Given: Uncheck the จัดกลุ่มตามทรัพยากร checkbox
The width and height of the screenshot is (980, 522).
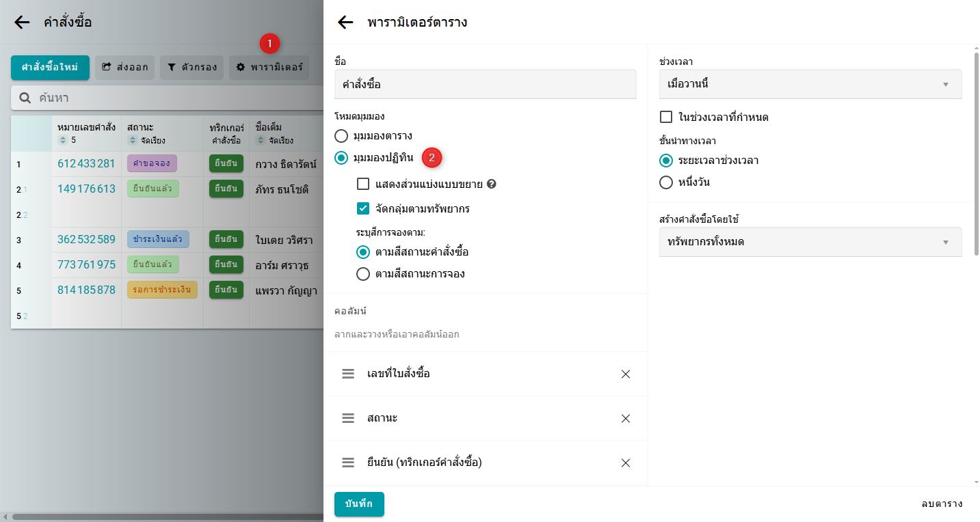Looking at the screenshot, I should 363,208.
